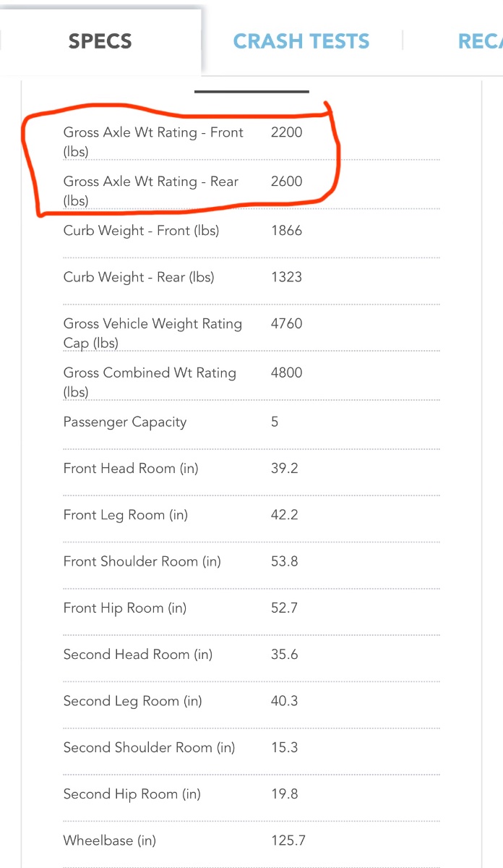This screenshot has height=868, width=503.
Task: Select the Passenger Capacity label
Action: click(125, 422)
